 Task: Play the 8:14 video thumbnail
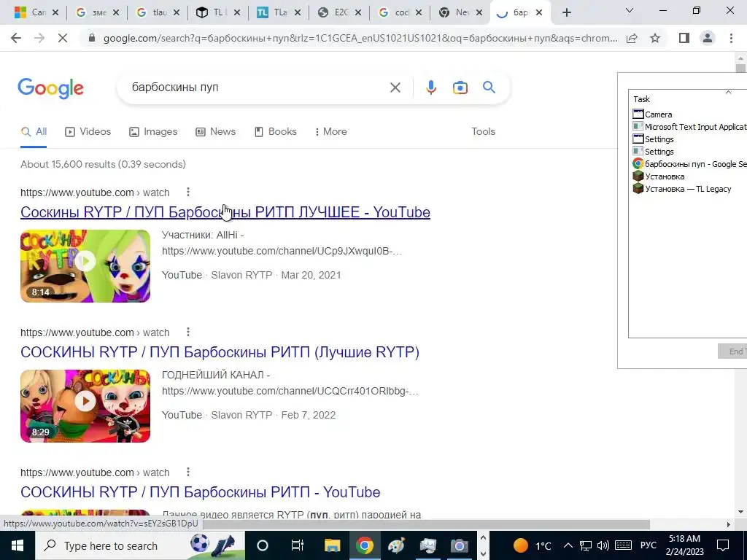pos(85,266)
